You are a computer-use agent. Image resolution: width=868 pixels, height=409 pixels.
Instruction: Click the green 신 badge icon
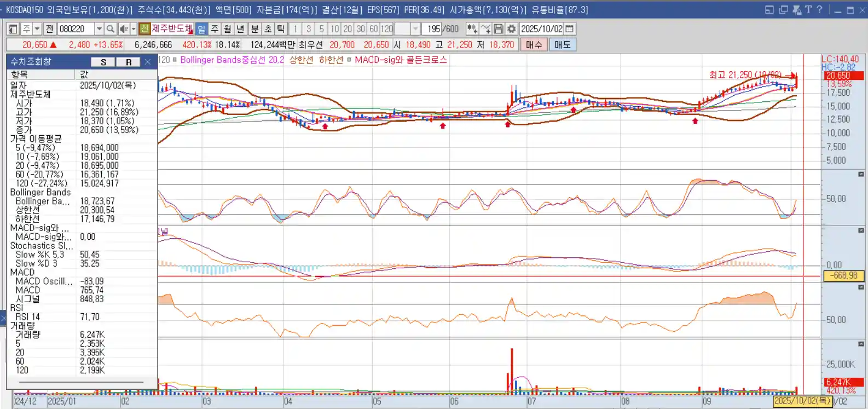pyautogui.click(x=144, y=28)
